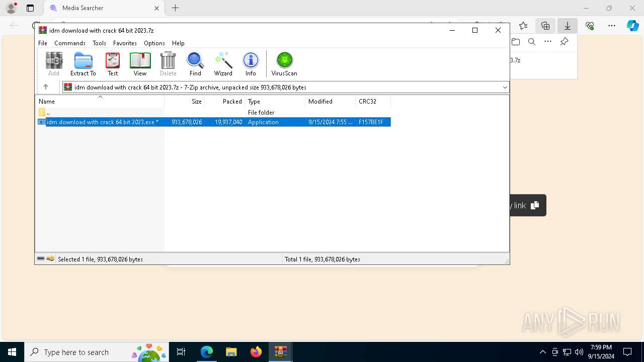644x362 pixels.
Task: Click the Extract To toolbar icon
Action: click(83, 64)
